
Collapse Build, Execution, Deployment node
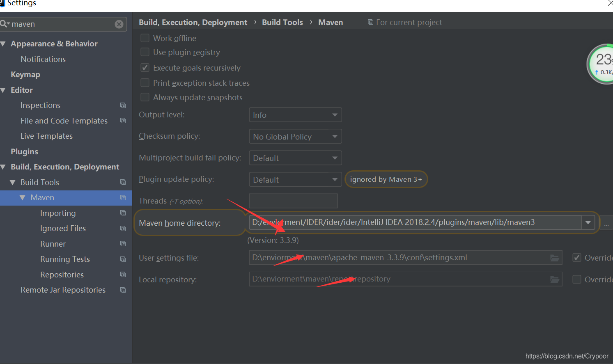3,167
